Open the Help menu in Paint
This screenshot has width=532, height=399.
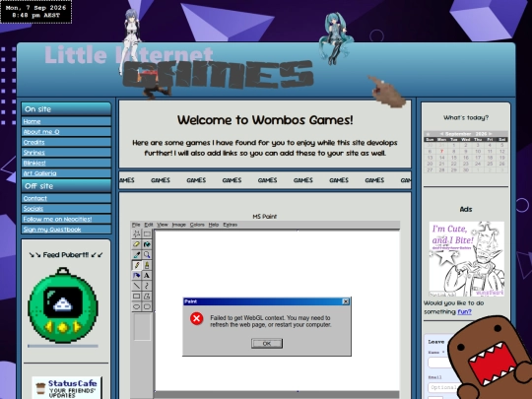coord(214,225)
